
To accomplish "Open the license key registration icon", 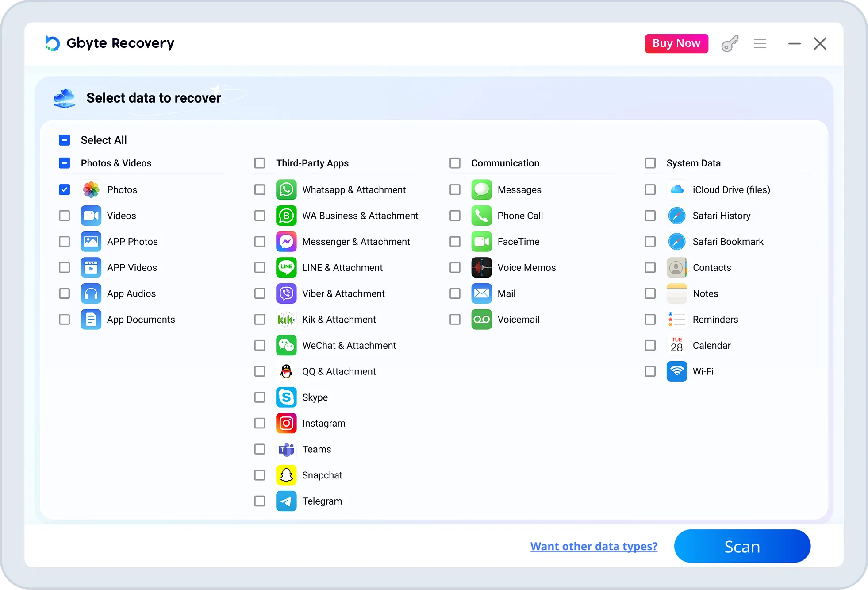I will pos(730,43).
